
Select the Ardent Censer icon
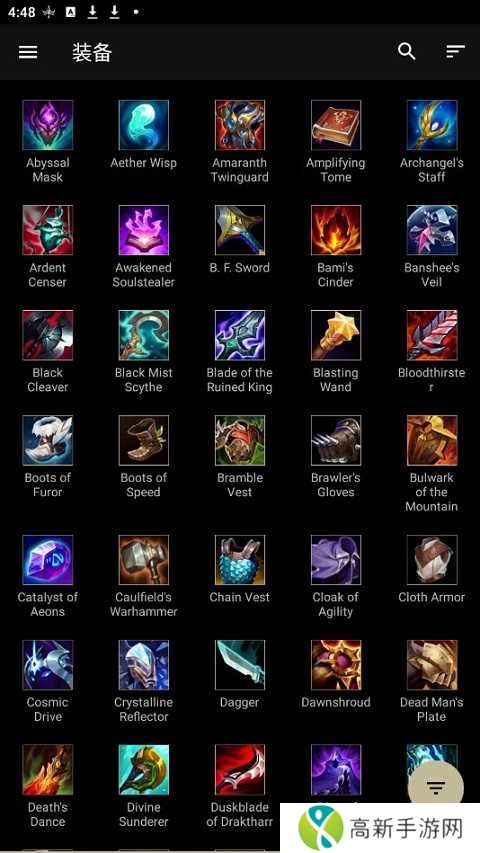coord(48,230)
